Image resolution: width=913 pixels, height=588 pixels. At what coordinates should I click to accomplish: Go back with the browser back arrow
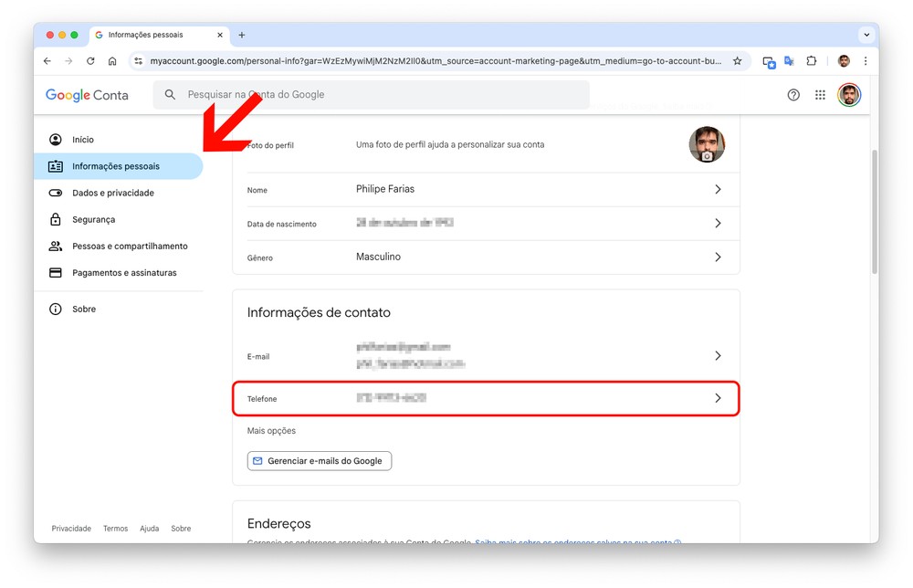click(x=47, y=61)
